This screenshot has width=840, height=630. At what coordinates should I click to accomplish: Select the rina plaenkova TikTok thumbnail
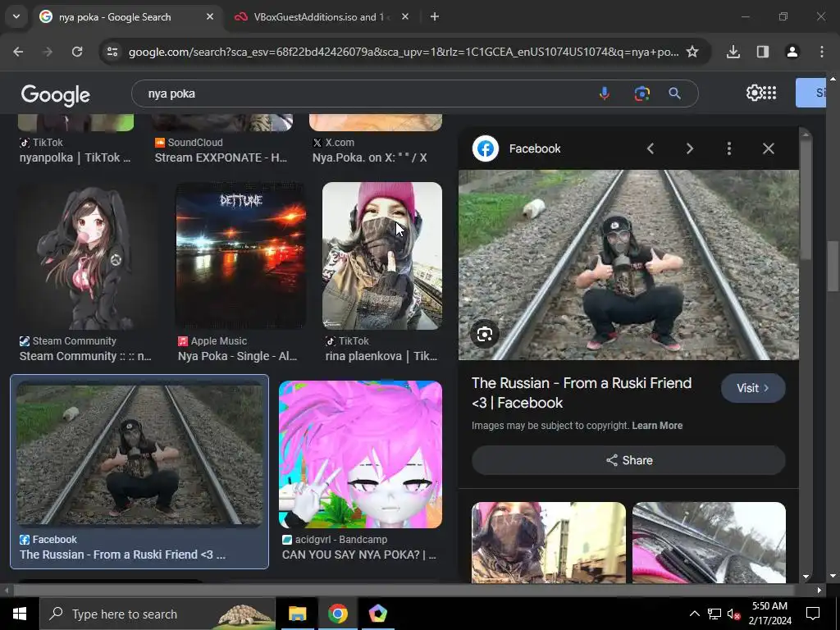click(382, 256)
